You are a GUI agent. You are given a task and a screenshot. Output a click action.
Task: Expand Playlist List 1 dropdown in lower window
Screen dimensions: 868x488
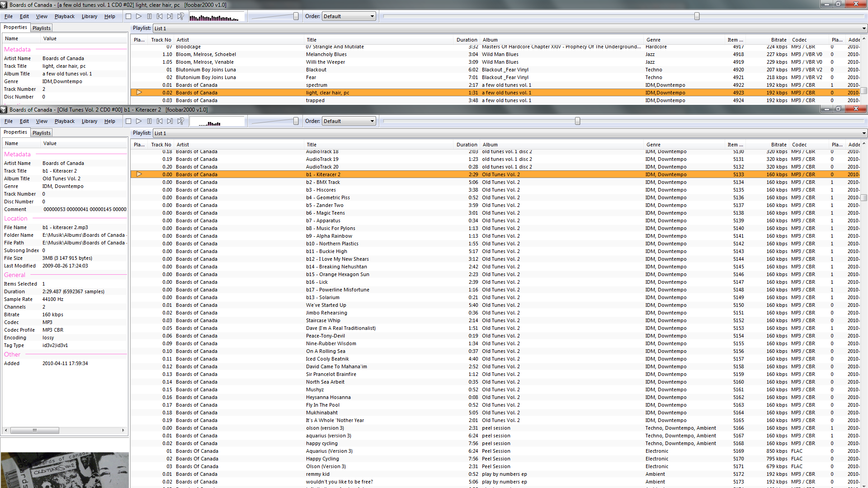[x=863, y=133]
